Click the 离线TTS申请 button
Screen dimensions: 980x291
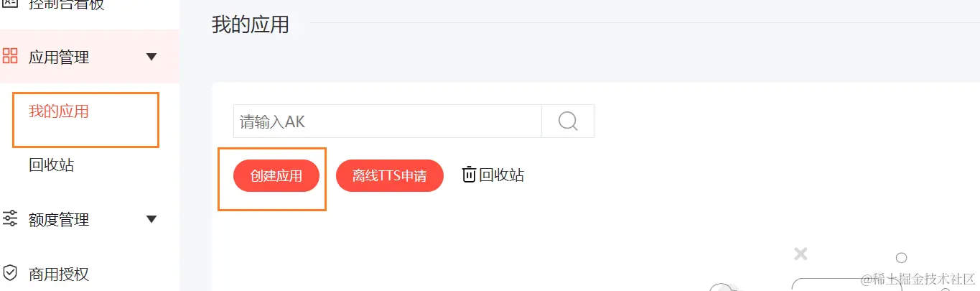click(390, 176)
